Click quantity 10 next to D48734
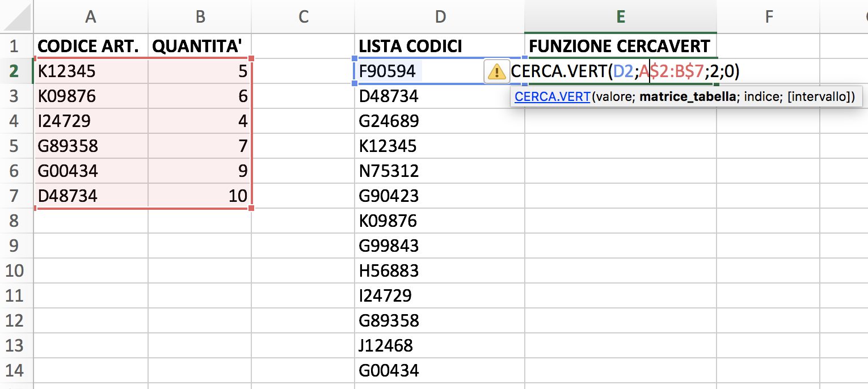 point(200,196)
